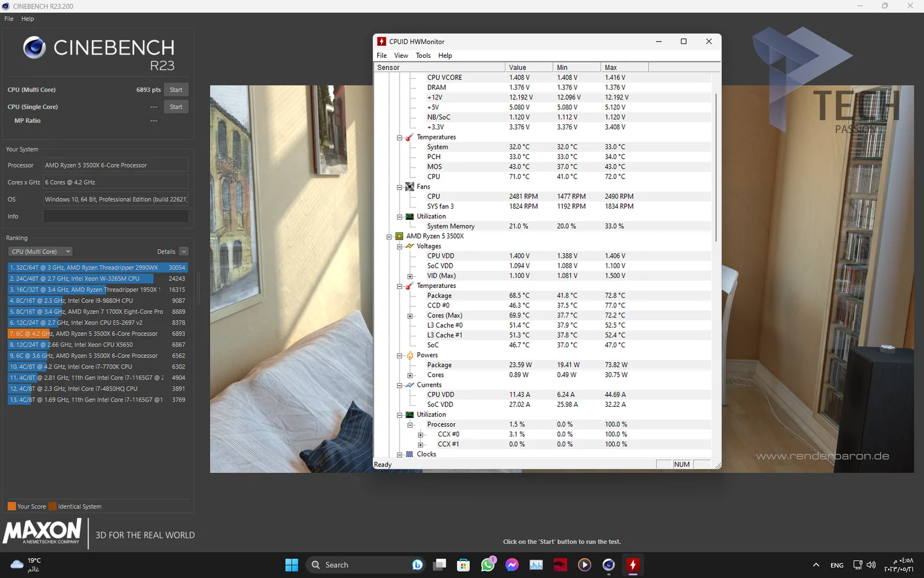This screenshot has height=578, width=924.
Task: Launch Microsoft Store from the taskbar
Action: point(463,565)
